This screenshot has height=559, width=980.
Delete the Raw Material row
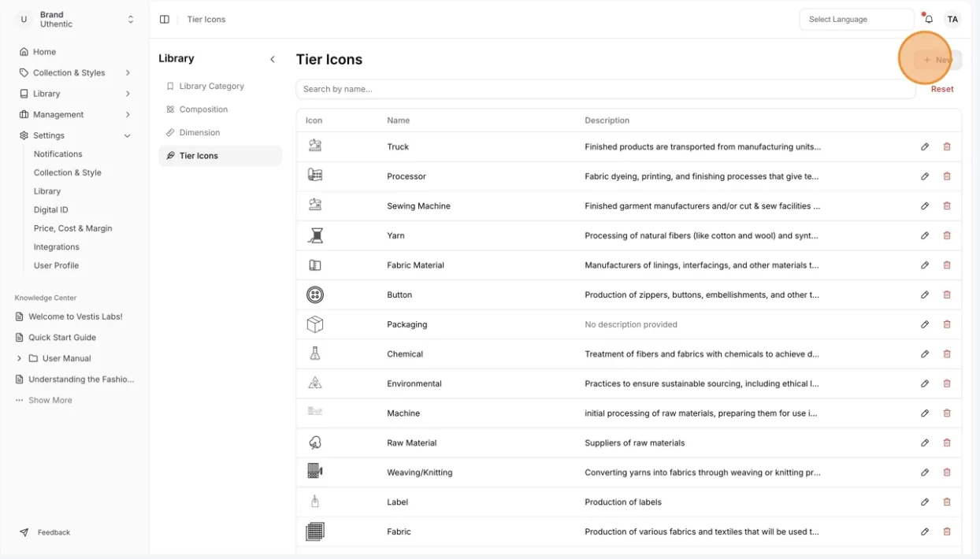(x=947, y=442)
